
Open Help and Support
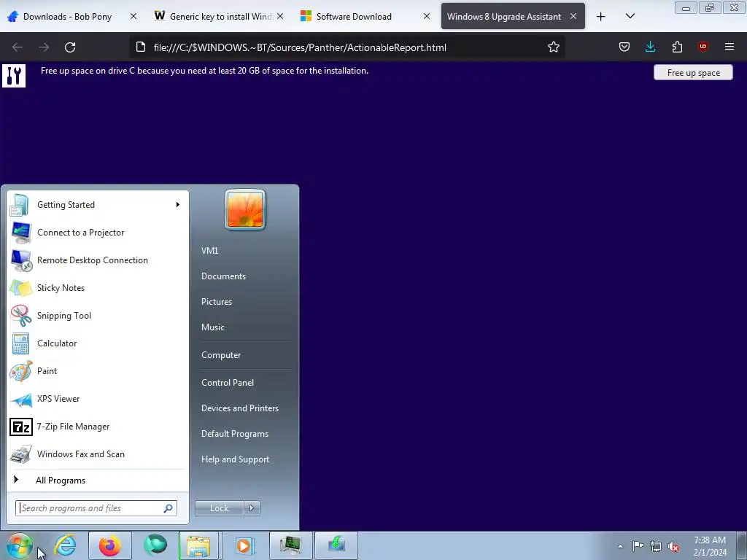(236, 459)
